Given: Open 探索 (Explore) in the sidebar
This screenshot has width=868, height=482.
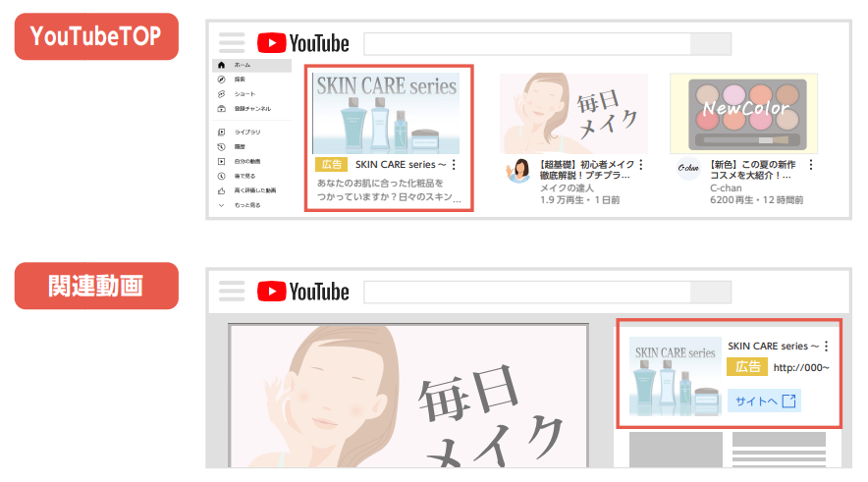Looking at the screenshot, I should (x=222, y=80).
